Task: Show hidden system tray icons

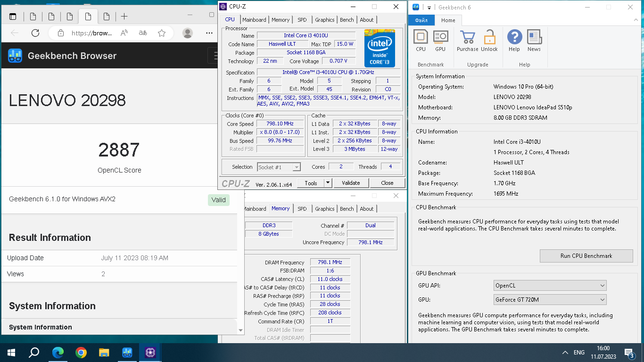Action: (565, 353)
